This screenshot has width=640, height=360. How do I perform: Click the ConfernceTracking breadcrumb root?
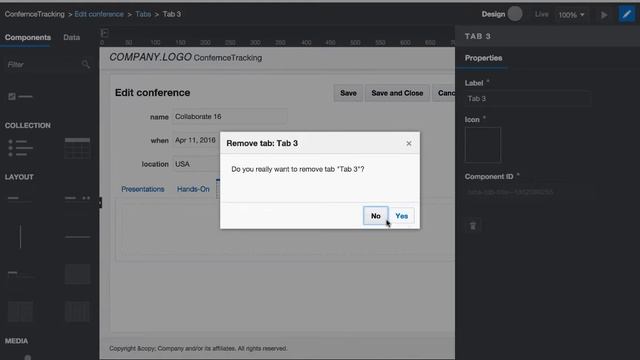(x=35, y=14)
